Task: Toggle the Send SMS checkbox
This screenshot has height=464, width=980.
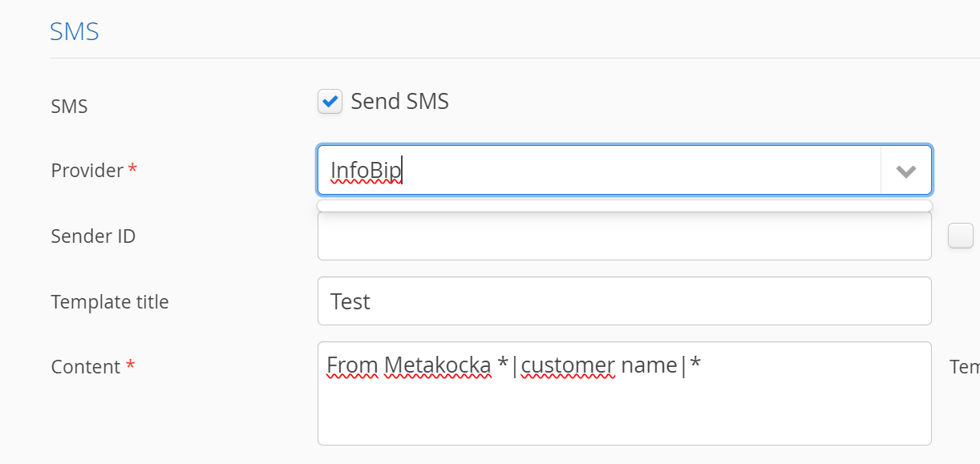Action: 330,102
